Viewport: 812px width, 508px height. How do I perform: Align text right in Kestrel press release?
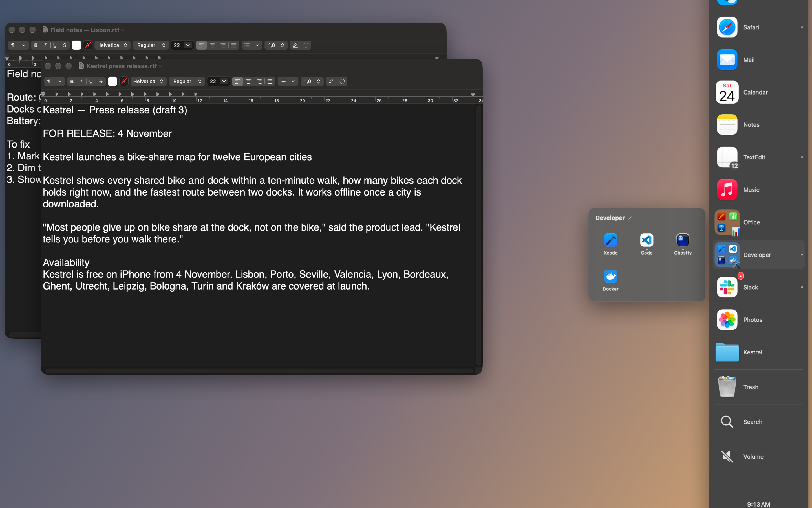[x=259, y=81]
